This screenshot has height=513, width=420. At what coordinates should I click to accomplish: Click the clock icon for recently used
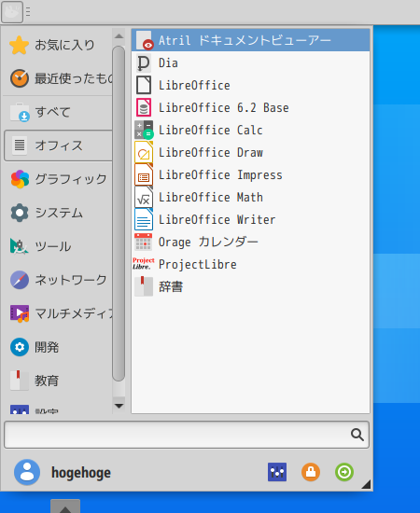click(x=20, y=78)
